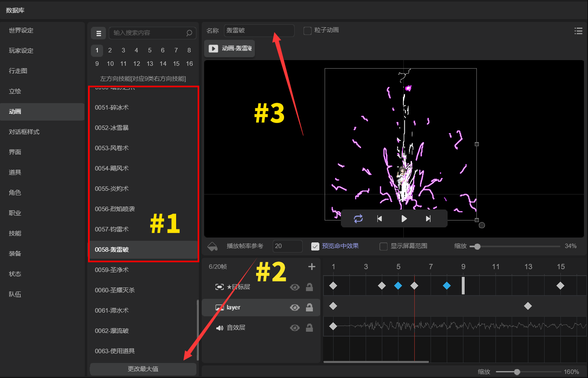Add a new layer with plus icon
The width and height of the screenshot is (588, 378).
click(x=312, y=267)
